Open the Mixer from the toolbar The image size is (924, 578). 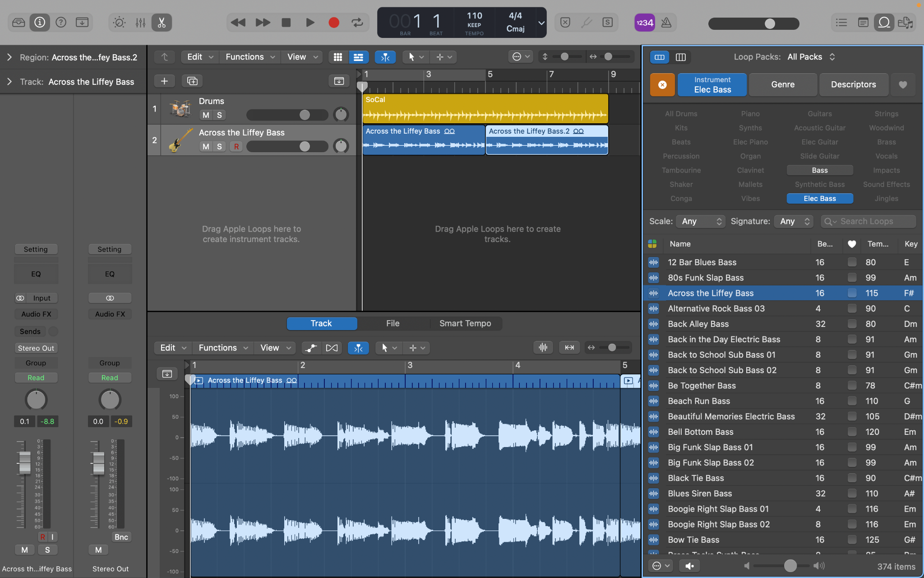tap(141, 22)
